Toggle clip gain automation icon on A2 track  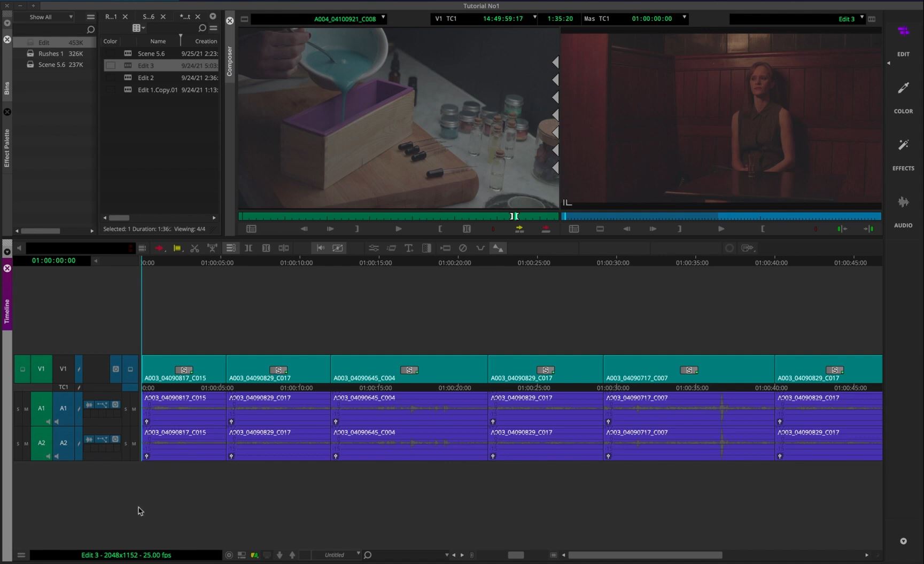click(x=102, y=439)
